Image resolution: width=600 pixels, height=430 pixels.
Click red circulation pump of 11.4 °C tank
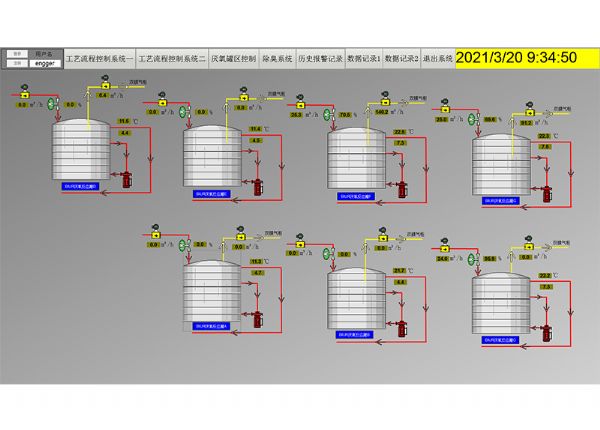pyautogui.click(x=258, y=187)
